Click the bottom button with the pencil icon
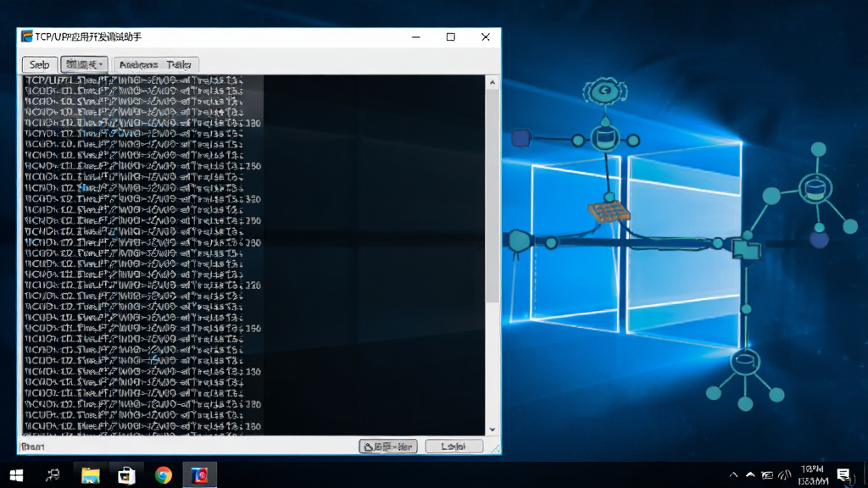Viewport: 868px width, 488px height. pos(388,446)
